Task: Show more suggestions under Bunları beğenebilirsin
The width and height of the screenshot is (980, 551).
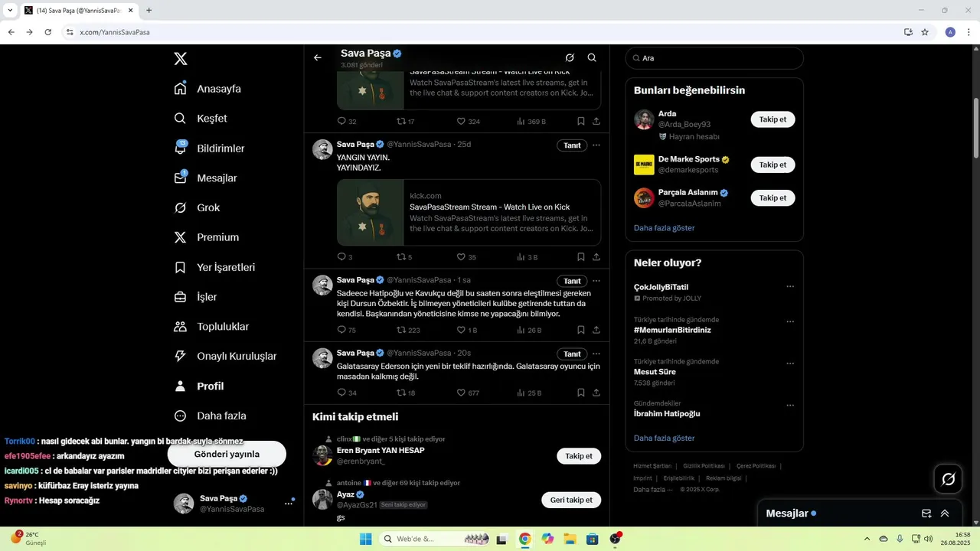Action: [664, 228]
